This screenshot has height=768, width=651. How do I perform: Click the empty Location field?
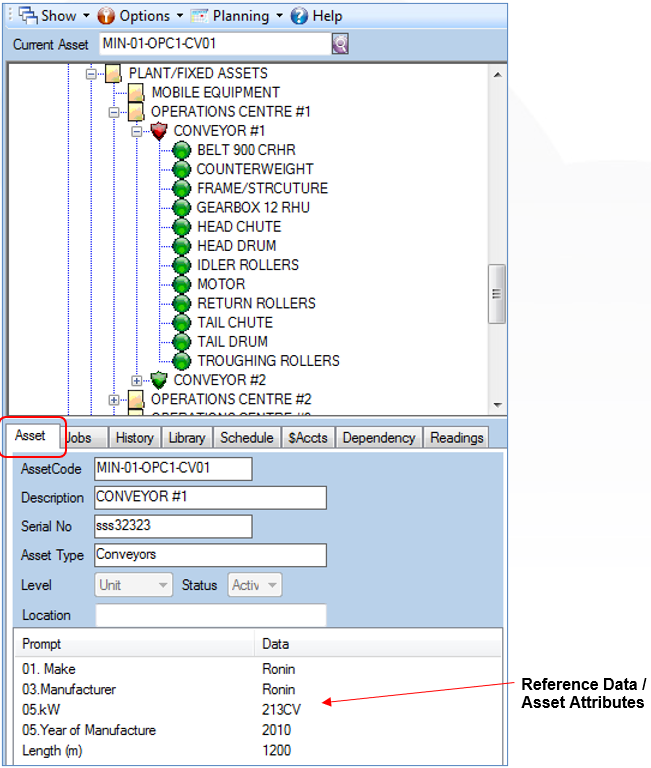(x=211, y=615)
